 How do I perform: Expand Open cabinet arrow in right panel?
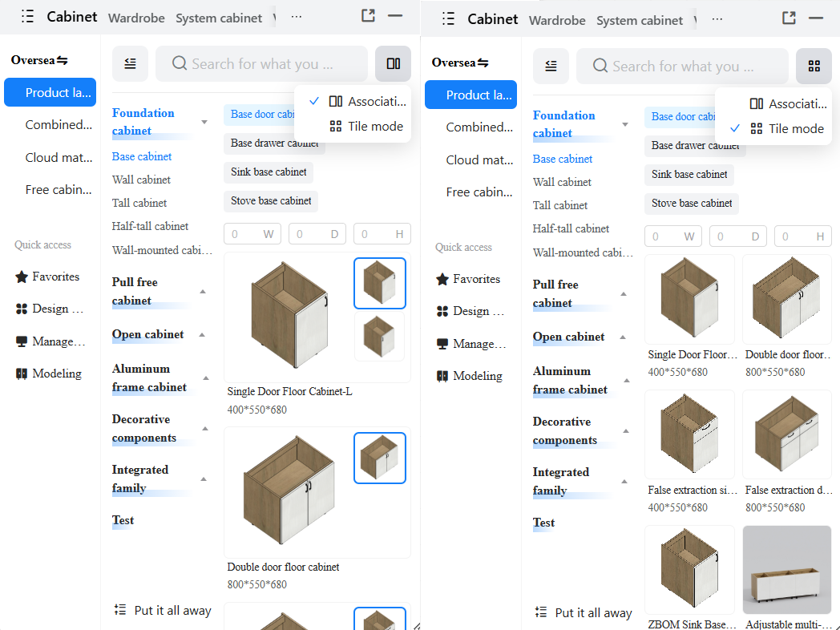[623, 337]
